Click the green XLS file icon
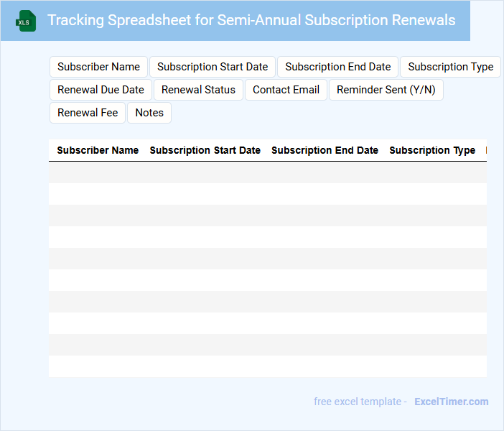 tap(26, 21)
